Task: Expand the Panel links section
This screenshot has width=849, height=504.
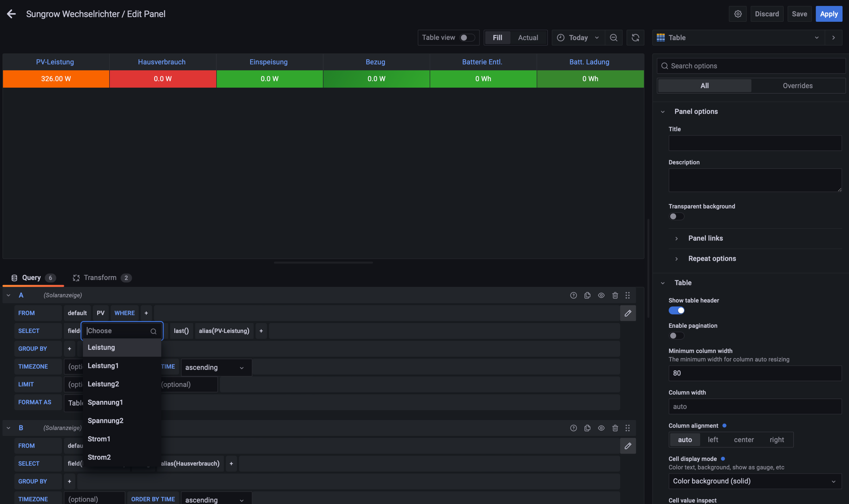Action: [x=705, y=238]
